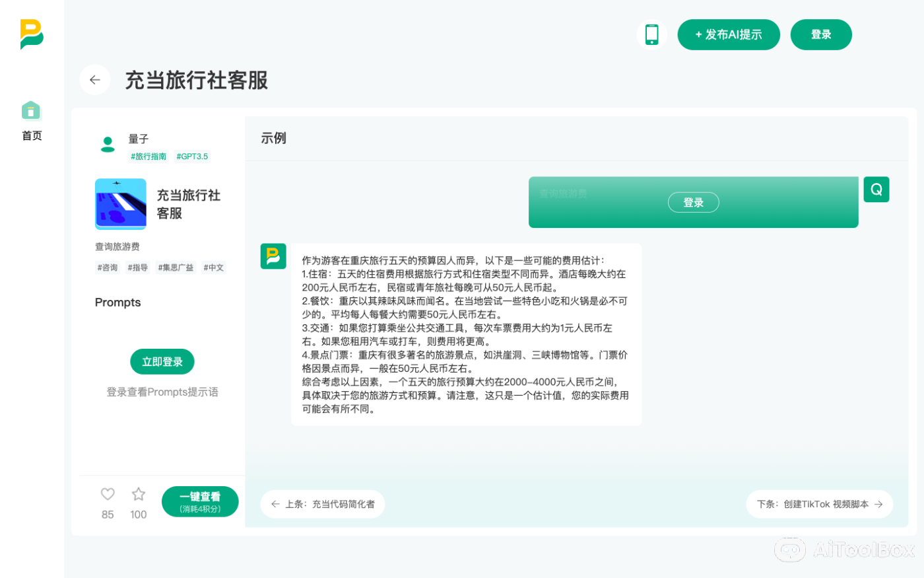Image resolution: width=924 pixels, height=578 pixels.
Task: Open next item 创建TikTok 视频脚本
Action: (x=820, y=504)
